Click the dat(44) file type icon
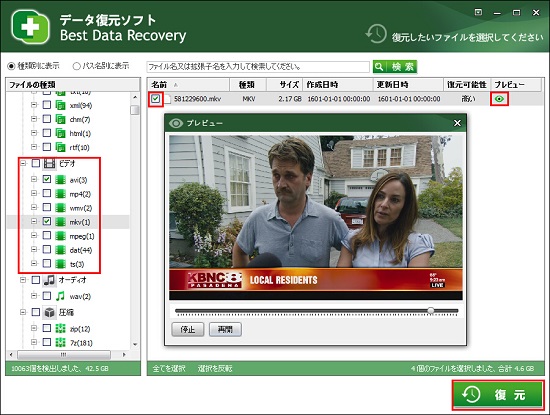This screenshot has width=550, height=415. (60, 250)
